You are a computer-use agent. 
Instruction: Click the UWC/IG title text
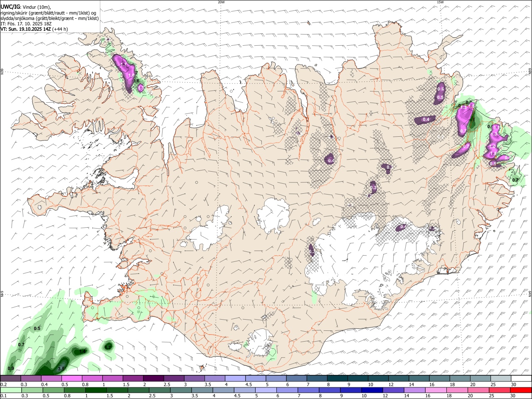click(10, 7)
